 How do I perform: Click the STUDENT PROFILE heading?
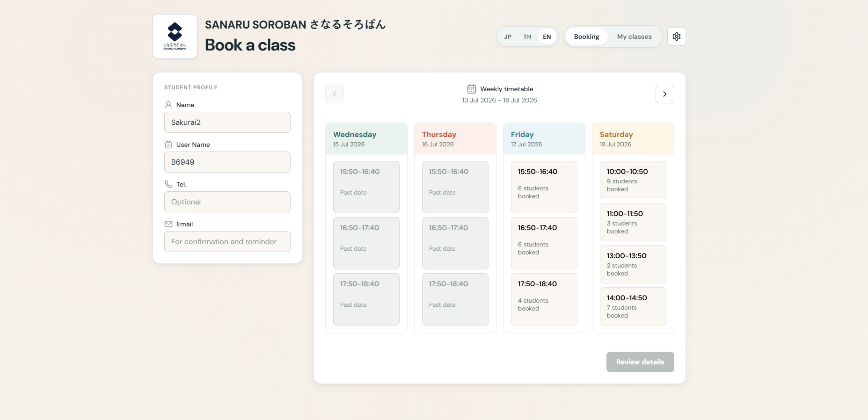pos(191,87)
